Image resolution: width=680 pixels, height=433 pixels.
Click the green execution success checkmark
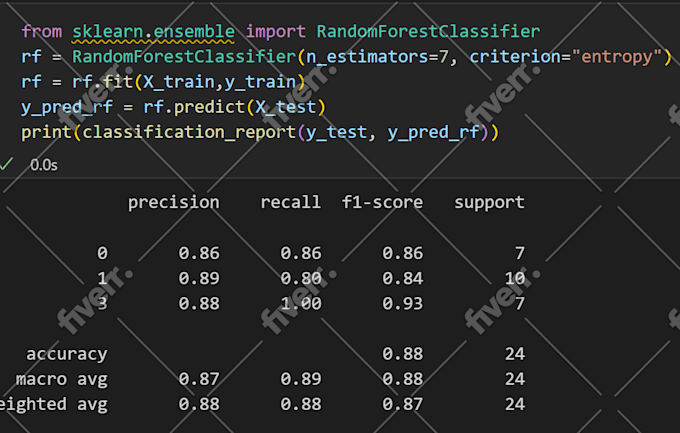coord(6,164)
